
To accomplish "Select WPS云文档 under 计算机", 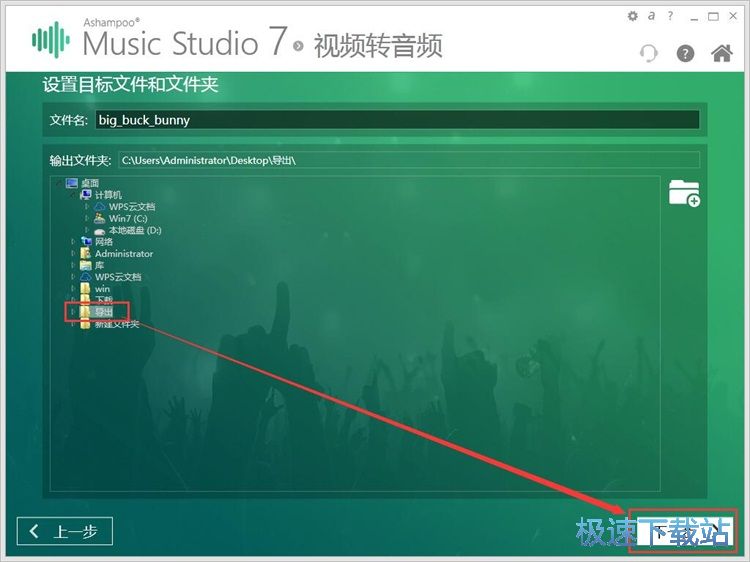I will pyautogui.click(x=132, y=207).
